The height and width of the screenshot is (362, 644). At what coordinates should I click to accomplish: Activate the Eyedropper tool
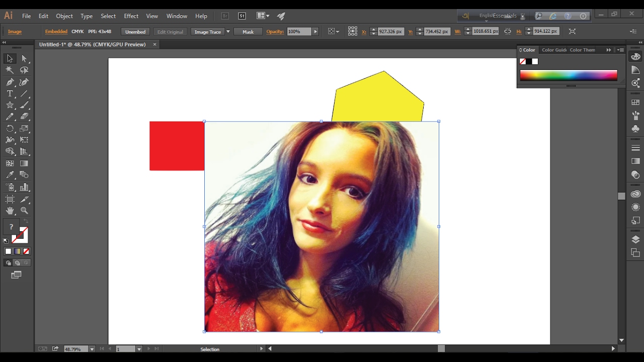point(10,175)
